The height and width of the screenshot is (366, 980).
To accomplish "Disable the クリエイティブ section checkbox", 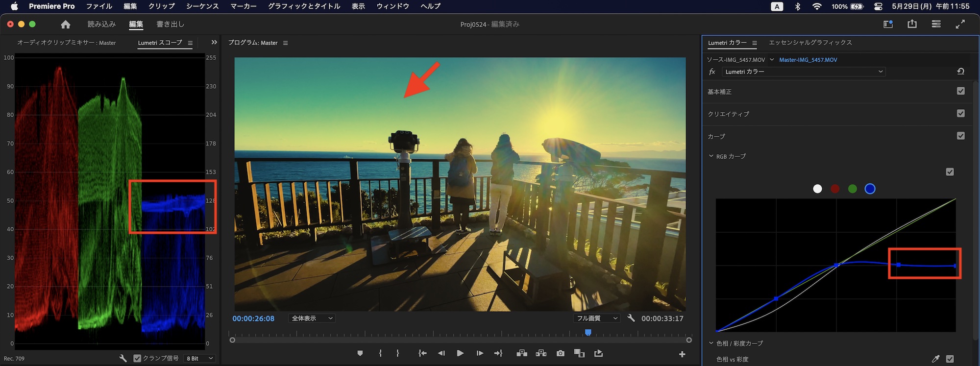I will (961, 113).
